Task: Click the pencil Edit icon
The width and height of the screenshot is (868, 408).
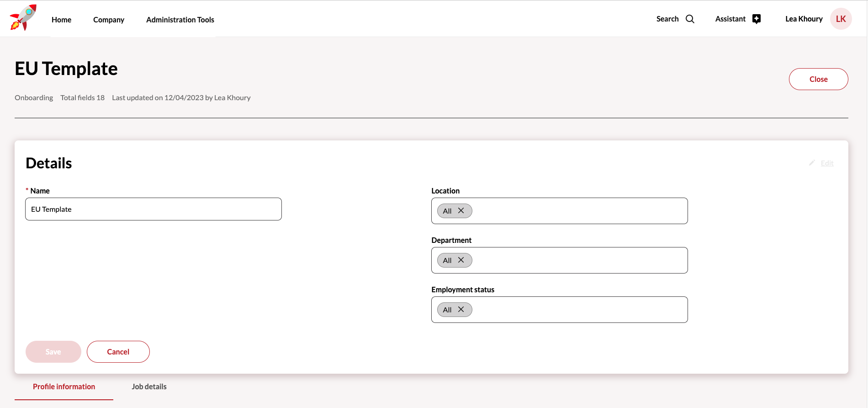Action: tap(812, 163)
